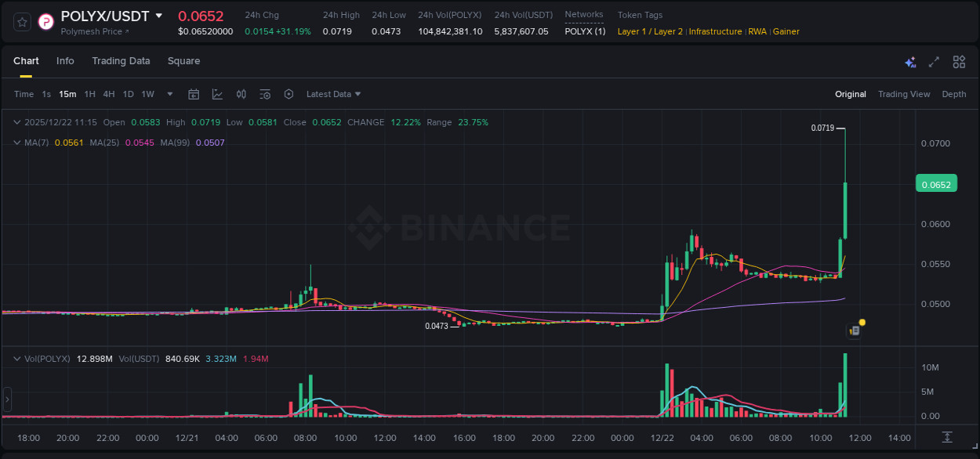
Task: Click the AI analysis sparkle icon
Action: (909, 61)
